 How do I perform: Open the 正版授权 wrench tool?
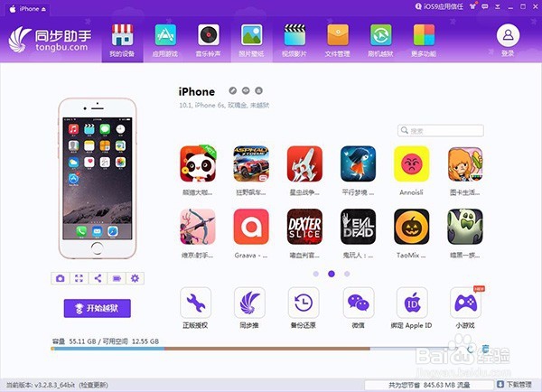196,303
